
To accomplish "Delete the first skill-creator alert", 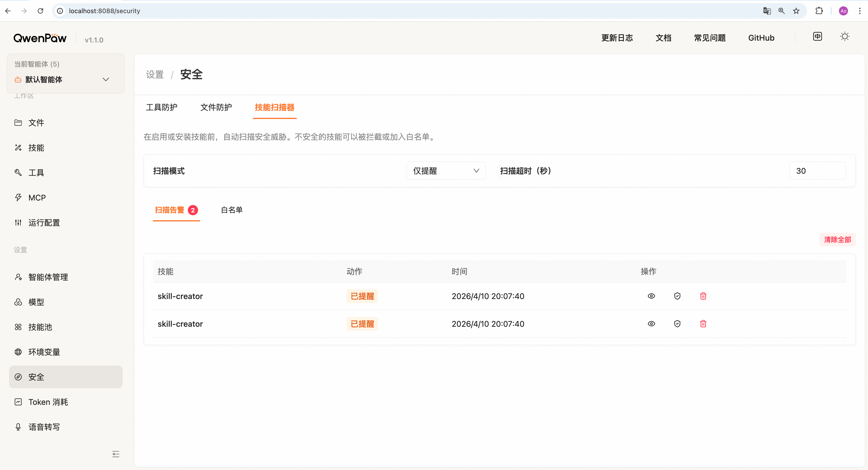I will click(703, 296).
